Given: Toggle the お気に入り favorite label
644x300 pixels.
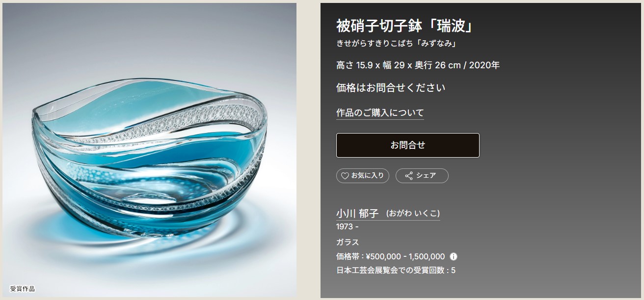Looking at the screenshot, I should (x=368, y=176).
